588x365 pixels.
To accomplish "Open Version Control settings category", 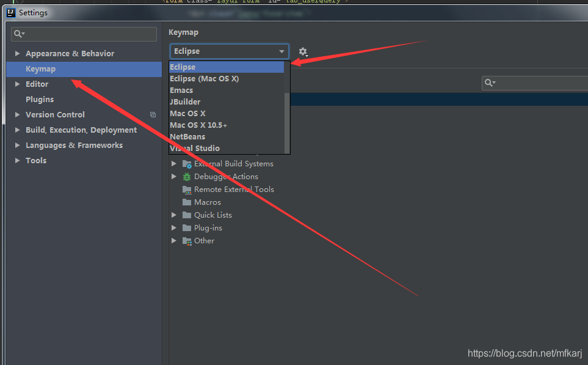I will pyautogui.click(x=55, y=114).
